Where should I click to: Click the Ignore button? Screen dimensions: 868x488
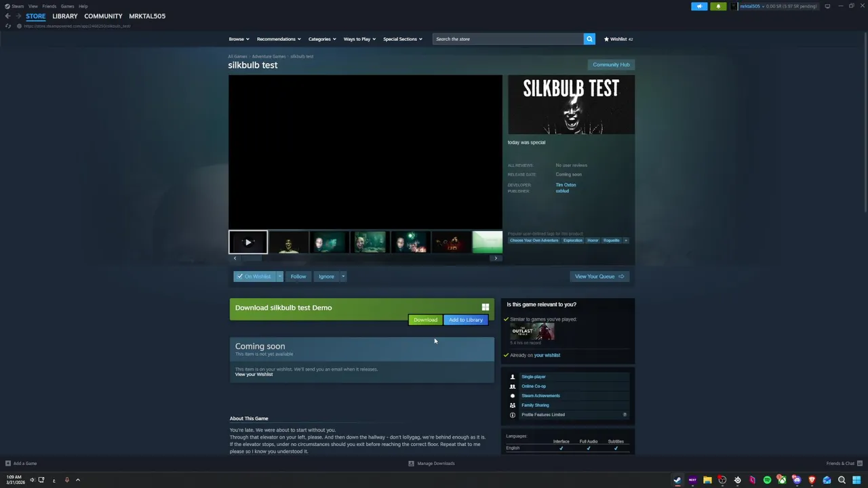click(326, 277)
